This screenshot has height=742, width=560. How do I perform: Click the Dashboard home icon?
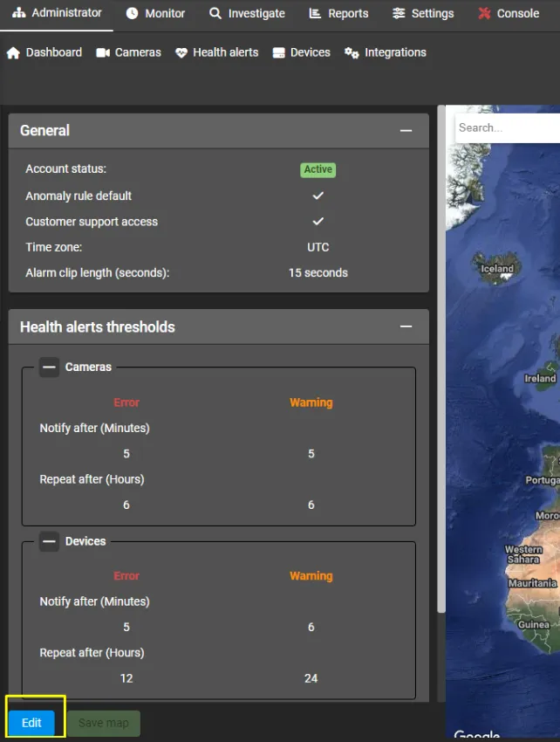[x=13, y=52]
